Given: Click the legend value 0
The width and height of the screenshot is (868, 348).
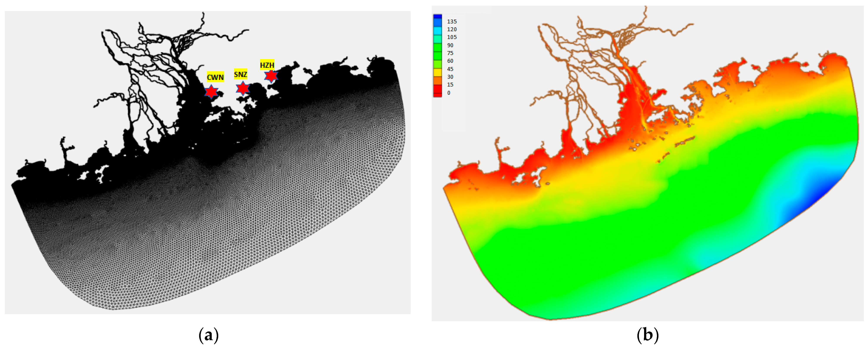Looking at the screenshot, I should pos(448,93).
